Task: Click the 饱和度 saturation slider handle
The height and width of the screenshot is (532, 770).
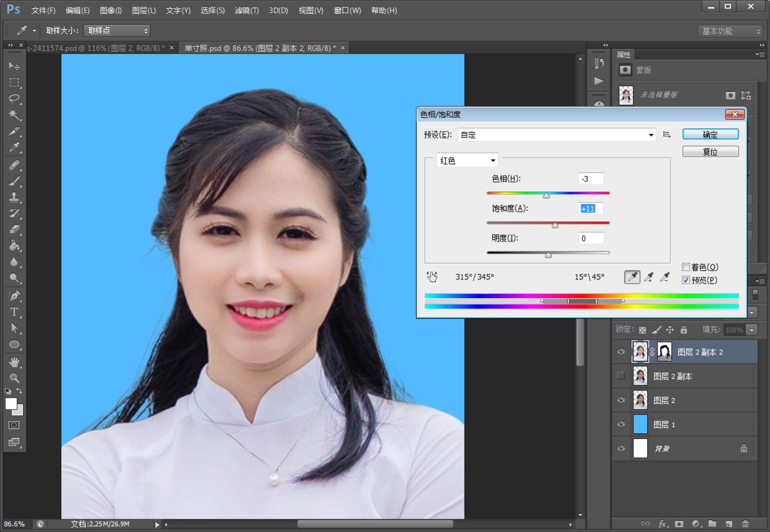Action: point(555,225)
